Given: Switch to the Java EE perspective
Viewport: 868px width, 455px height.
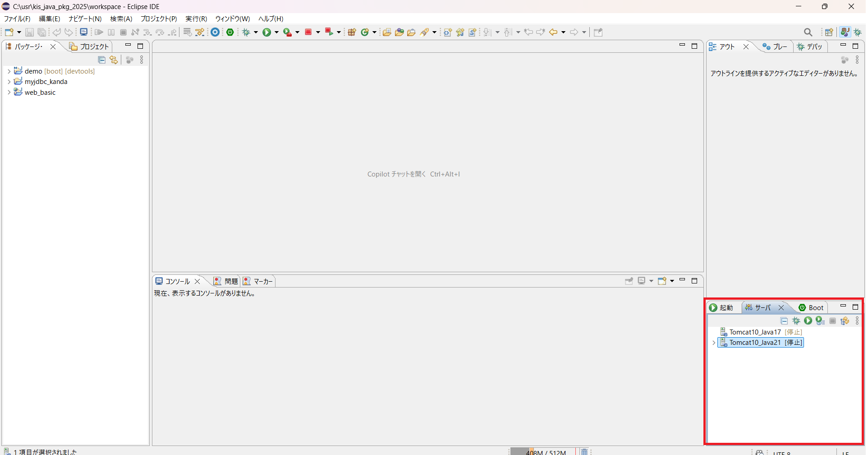Looking at the screenshot, I should point(845,32).
